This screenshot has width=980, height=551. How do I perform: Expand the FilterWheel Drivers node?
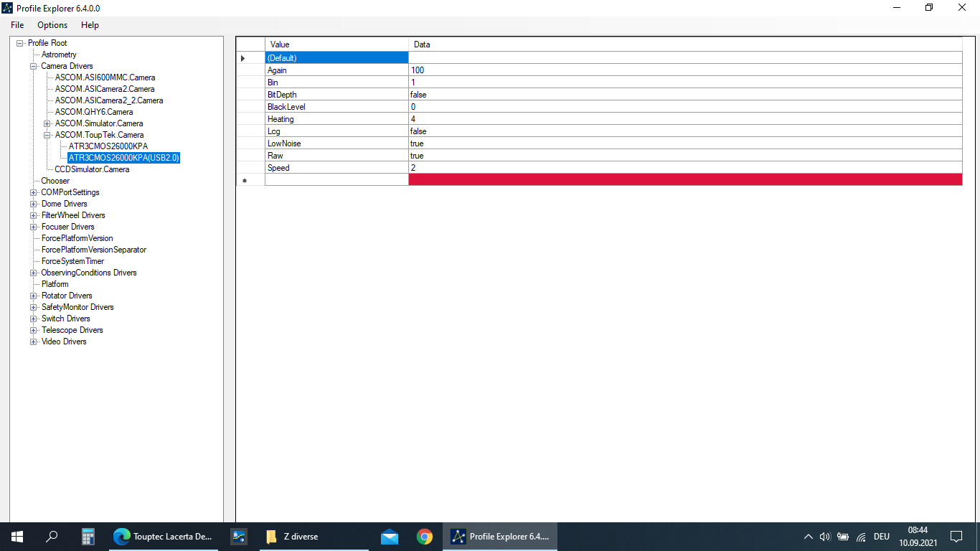point(34,215)
